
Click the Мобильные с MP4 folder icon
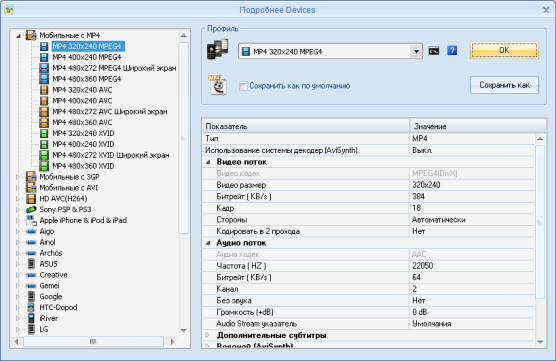31,35
